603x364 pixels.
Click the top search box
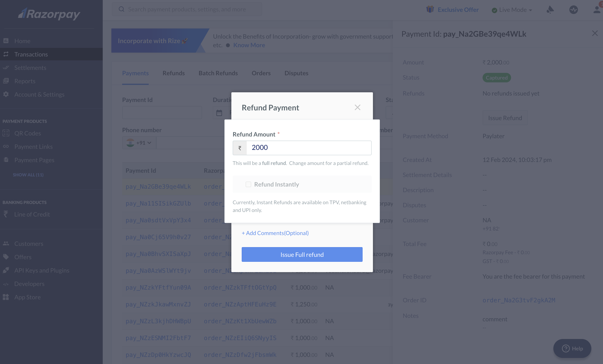pyautogui.click(x=187, y=9)
